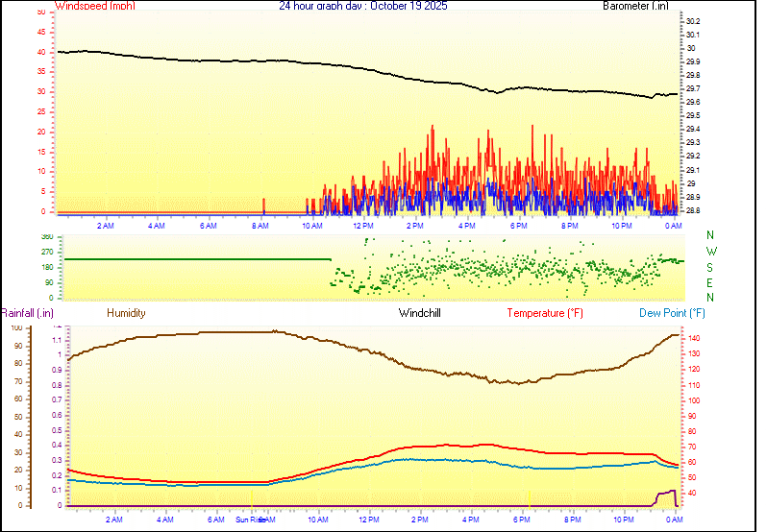Image resolution: width=767 pixels, height=532 pixels.
Task: Click the 30 value on barometer scale
Action: click(x=689, y=48)
